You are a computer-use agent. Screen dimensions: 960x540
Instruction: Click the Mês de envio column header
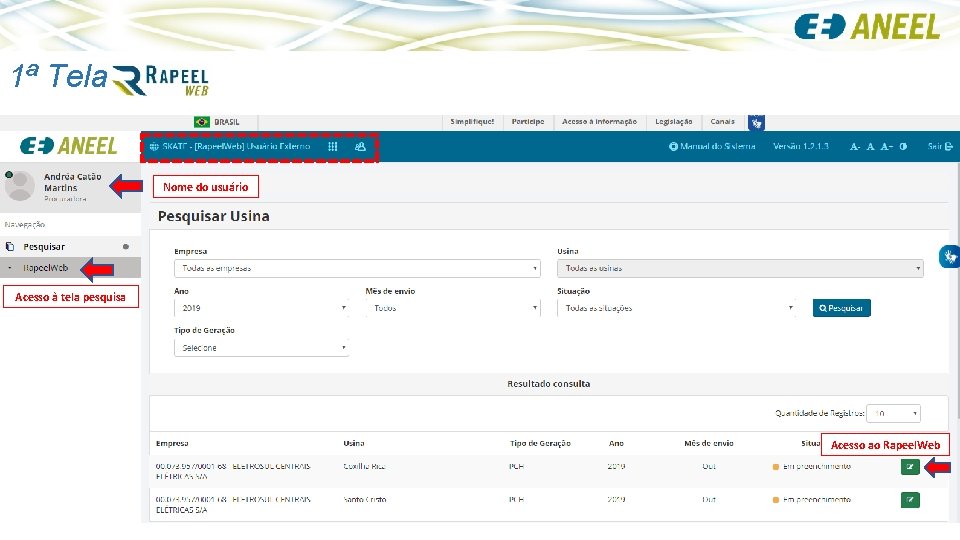pyautogui.click(x=709, y=443)
